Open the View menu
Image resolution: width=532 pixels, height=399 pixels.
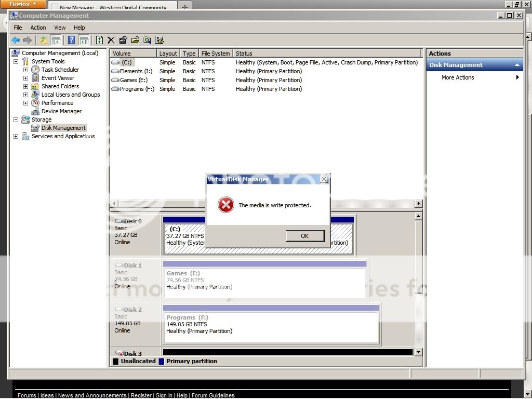tap(60, 28)
